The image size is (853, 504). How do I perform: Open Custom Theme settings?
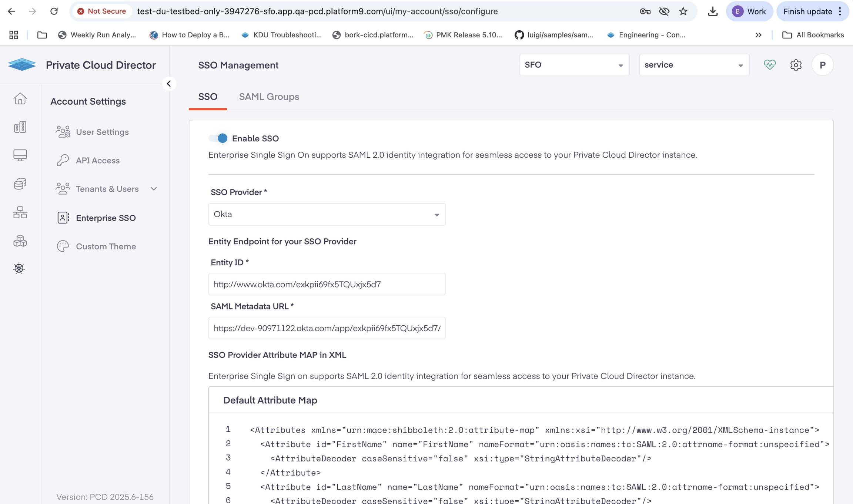pyautogui.click(x=106, y=246)
